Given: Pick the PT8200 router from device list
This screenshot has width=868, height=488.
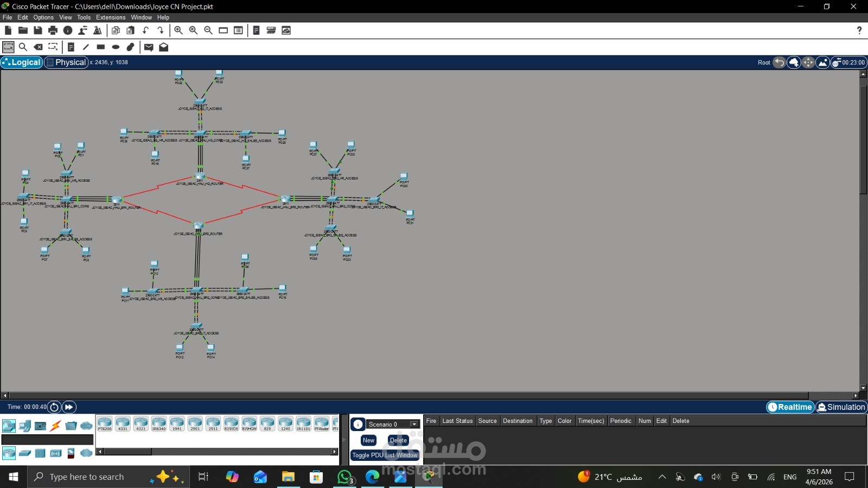Looking at the screenshot, I should coord(105,424).
